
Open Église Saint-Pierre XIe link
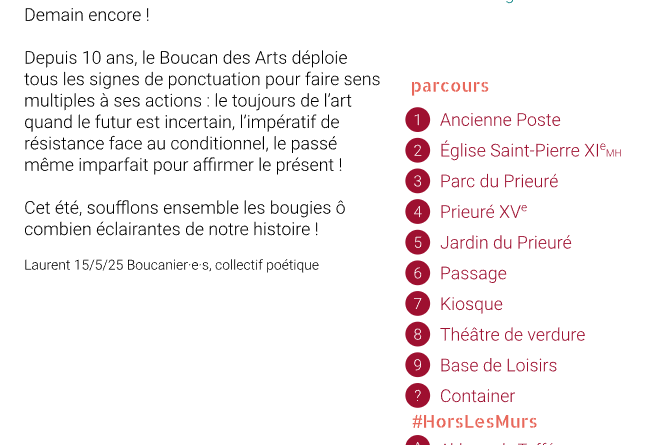(522, 151)
